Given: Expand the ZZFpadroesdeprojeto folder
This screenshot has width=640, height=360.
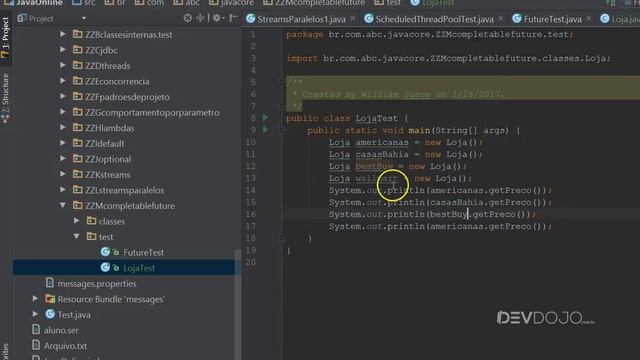Looking at the screenshot, I should (63, 96).
